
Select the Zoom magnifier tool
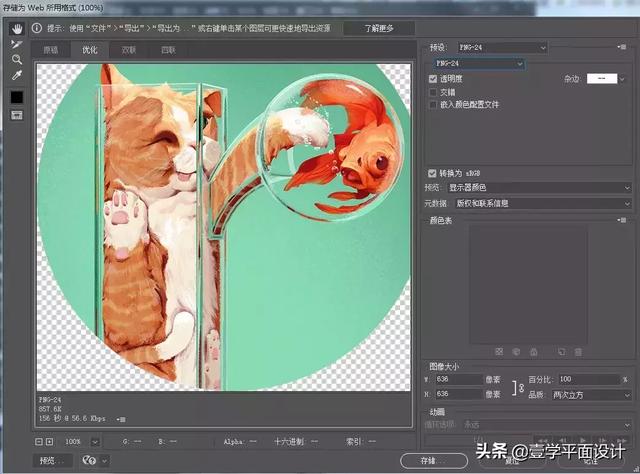click(x=17, y=60)
